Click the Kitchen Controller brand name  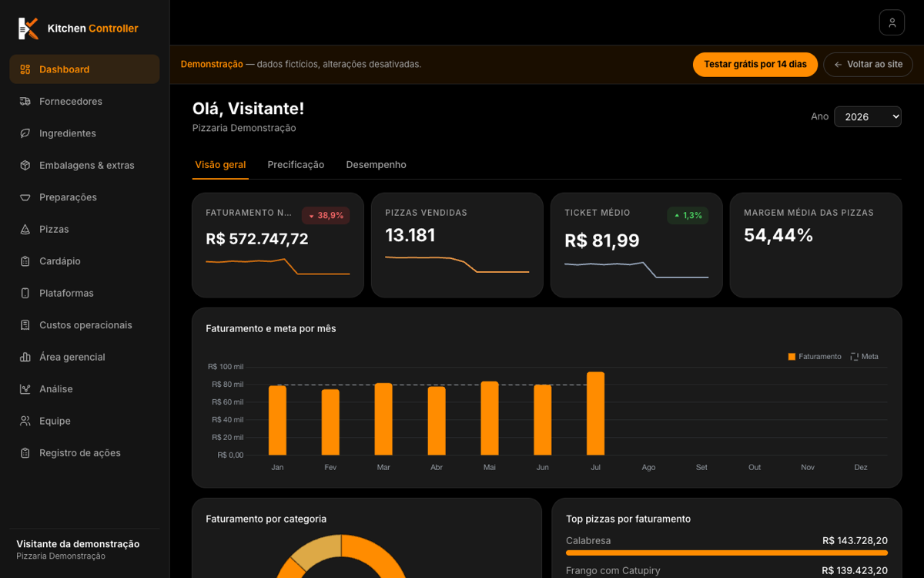93,29
